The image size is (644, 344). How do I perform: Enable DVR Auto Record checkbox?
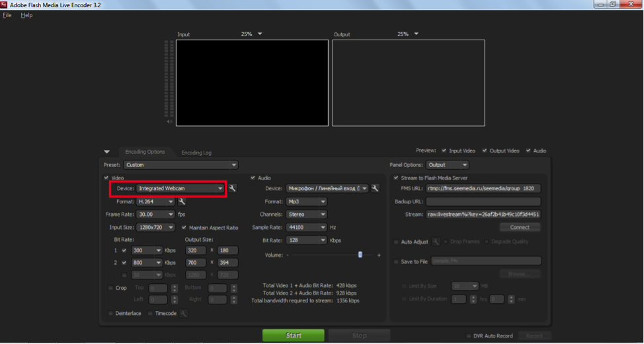click(468, 336)
